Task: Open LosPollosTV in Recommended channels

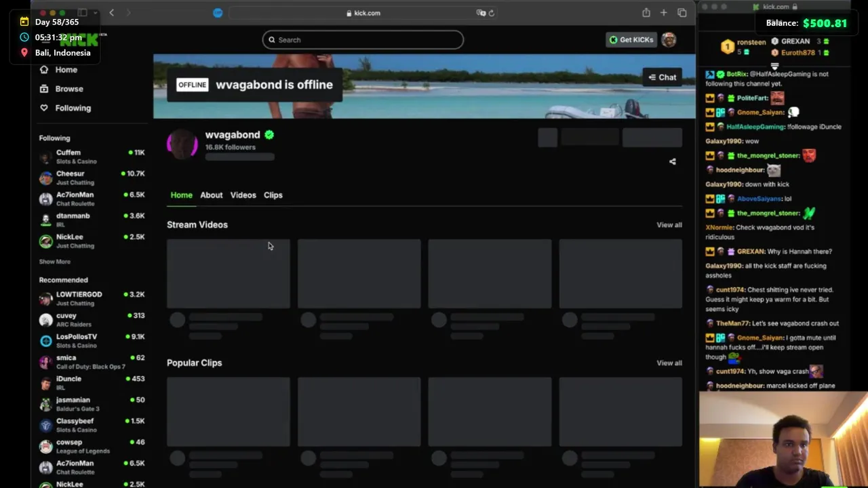Action: pyautogui.click(x=92, y=340)
